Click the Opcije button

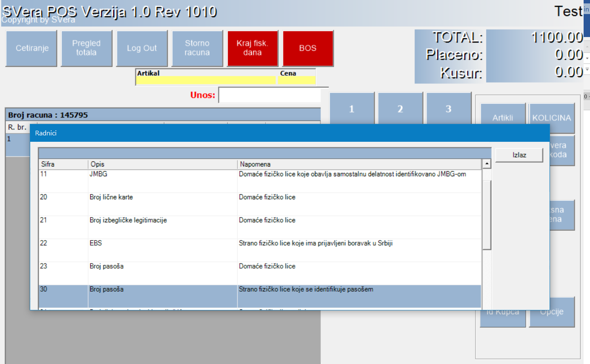552,312
